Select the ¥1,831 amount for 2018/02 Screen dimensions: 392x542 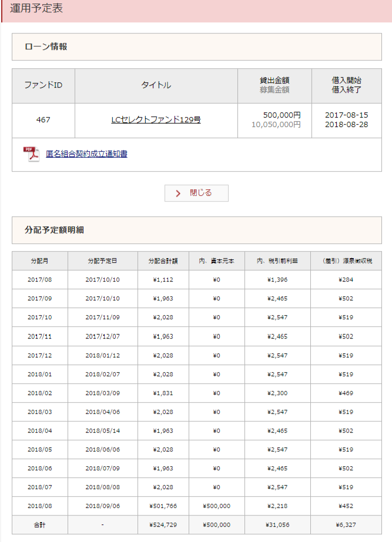163,393
